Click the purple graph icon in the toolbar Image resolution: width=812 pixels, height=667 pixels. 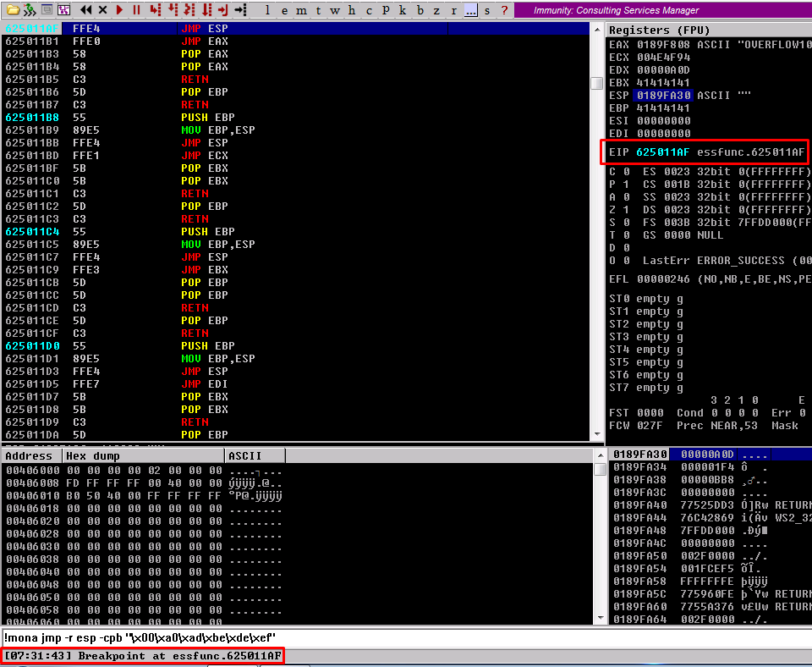63,9
